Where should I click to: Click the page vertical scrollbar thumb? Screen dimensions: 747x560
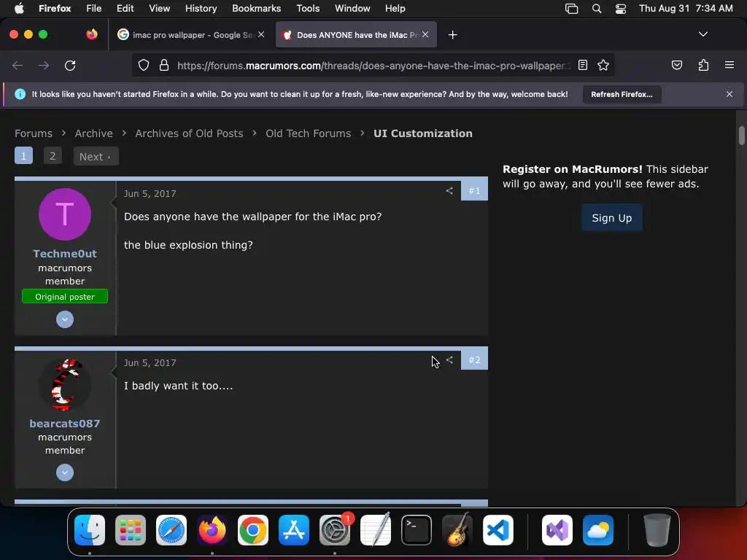(742, 135)
